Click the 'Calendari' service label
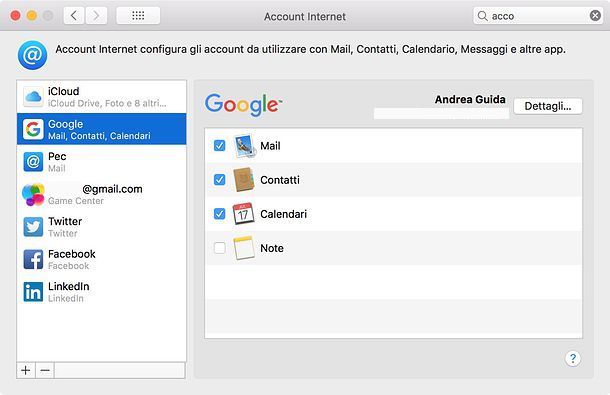610x395 pixels. [283, 214]
